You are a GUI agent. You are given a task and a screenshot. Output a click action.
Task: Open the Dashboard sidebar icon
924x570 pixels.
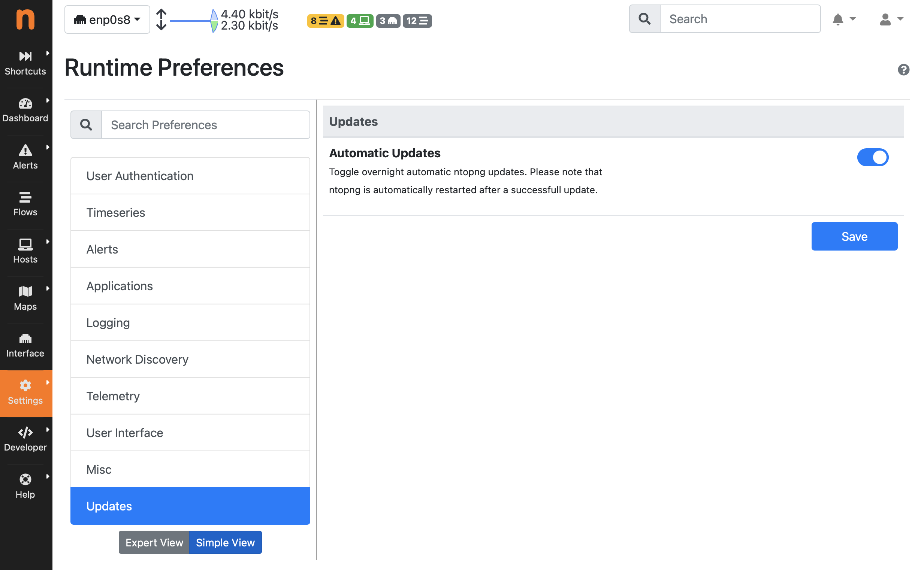25,104
